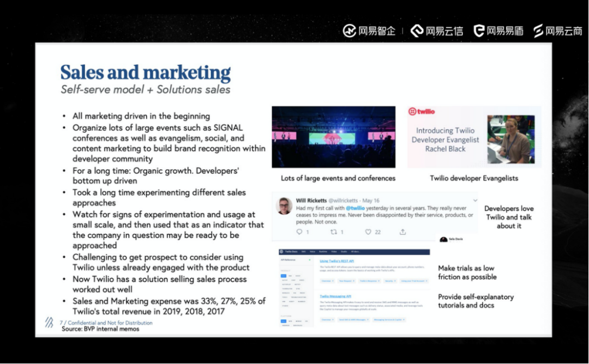Click the NetEase Yunxin logo icon

click(417, 31)
